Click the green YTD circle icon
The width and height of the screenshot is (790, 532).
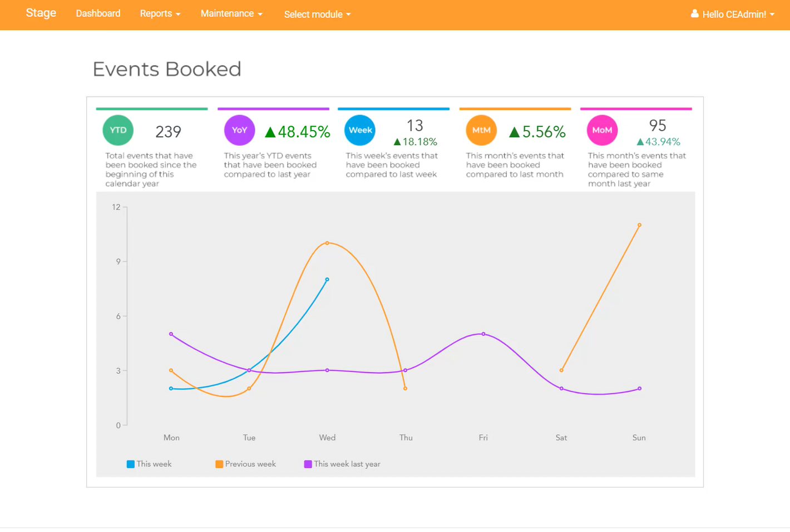click(x=118, y=130)
